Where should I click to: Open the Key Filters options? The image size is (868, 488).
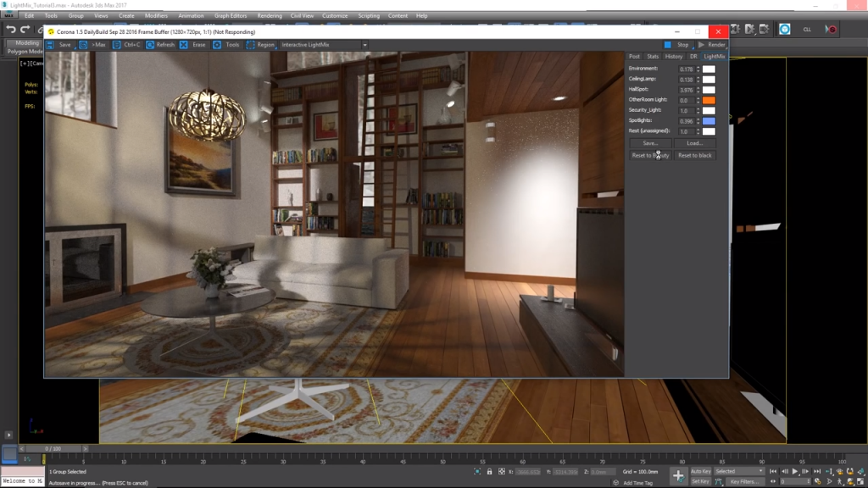coord(745,481)
